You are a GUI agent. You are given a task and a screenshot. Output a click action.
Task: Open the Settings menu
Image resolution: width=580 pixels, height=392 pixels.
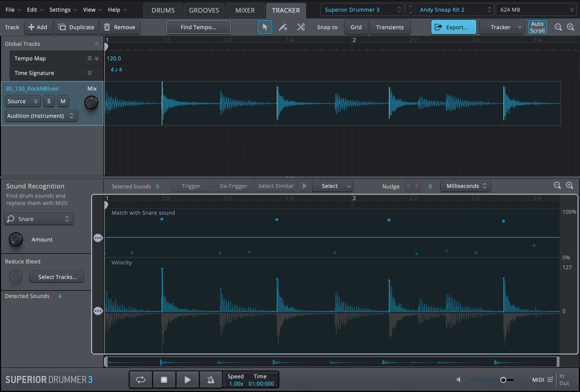click(60, 10)
